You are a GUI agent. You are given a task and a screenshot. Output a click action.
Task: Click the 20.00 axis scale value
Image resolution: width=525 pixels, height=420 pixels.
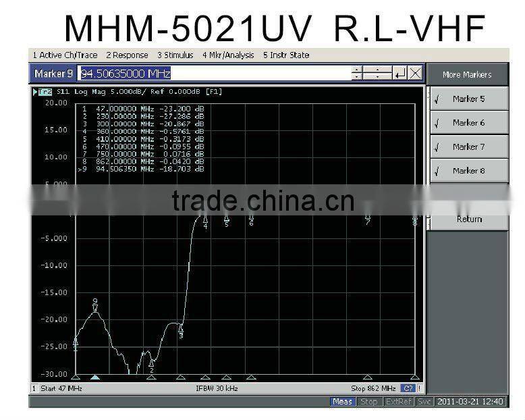pyautogui.click(x=56, y=103)
